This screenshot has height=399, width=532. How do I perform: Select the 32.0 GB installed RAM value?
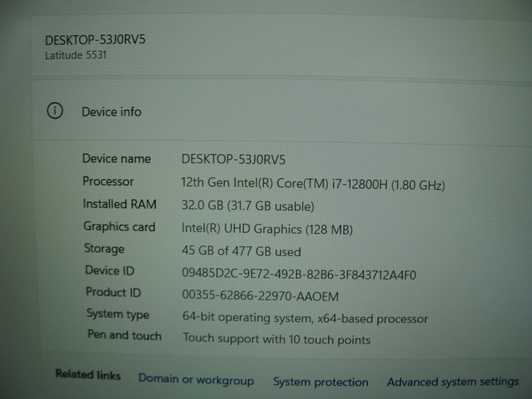(248, 206)
